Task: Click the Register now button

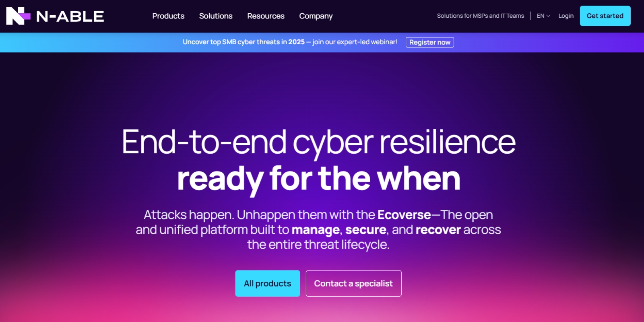Action: 430,42
